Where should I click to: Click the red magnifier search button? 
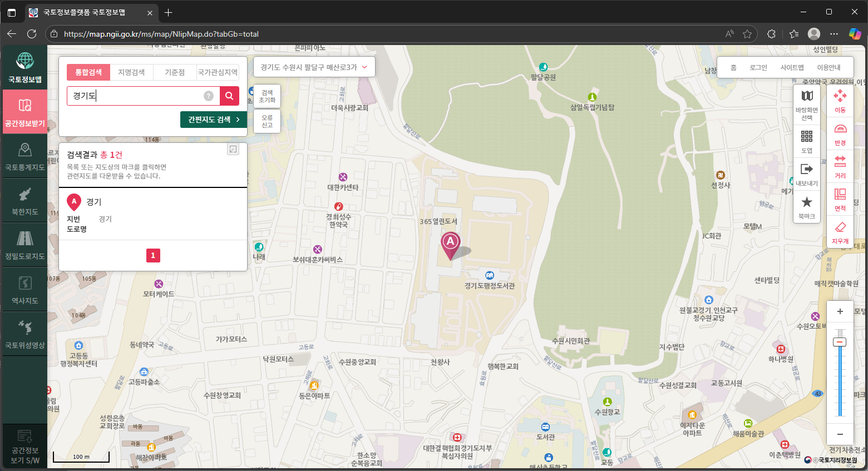coord(229,96)
